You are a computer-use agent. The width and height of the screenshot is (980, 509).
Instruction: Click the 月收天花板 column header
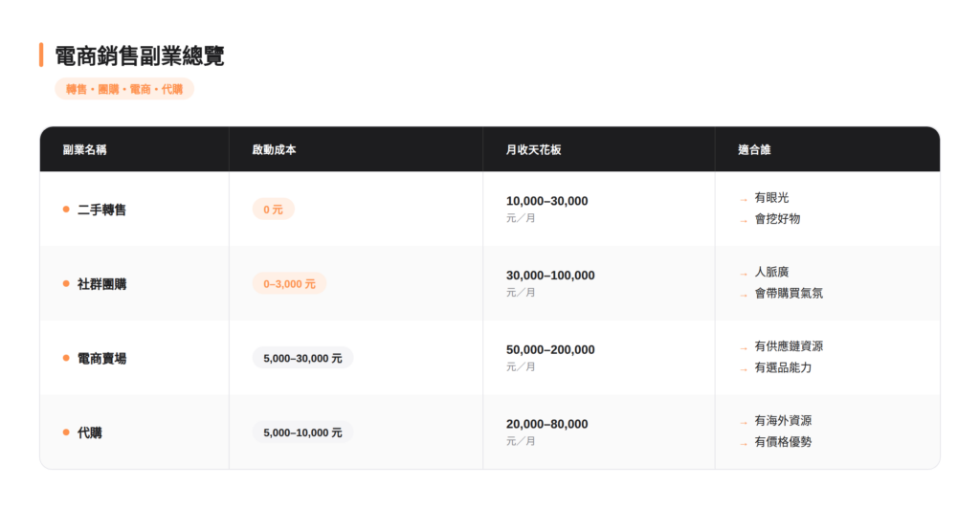point(534,150)
